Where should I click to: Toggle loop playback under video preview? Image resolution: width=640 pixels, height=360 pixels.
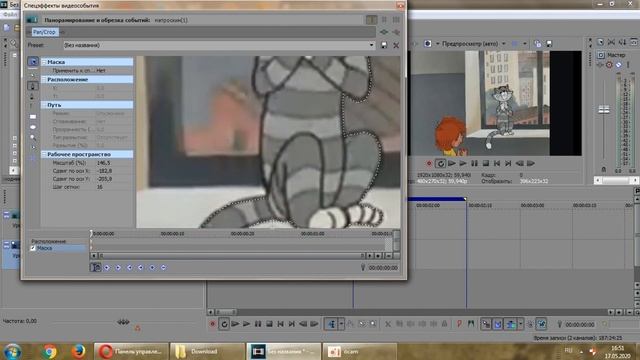(x=440, y=163)
